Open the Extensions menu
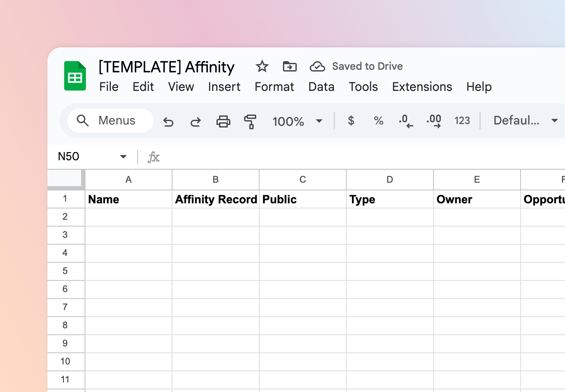Image resolution: width=565 pixels, height=392 pixels. click(x=422, y=87)
